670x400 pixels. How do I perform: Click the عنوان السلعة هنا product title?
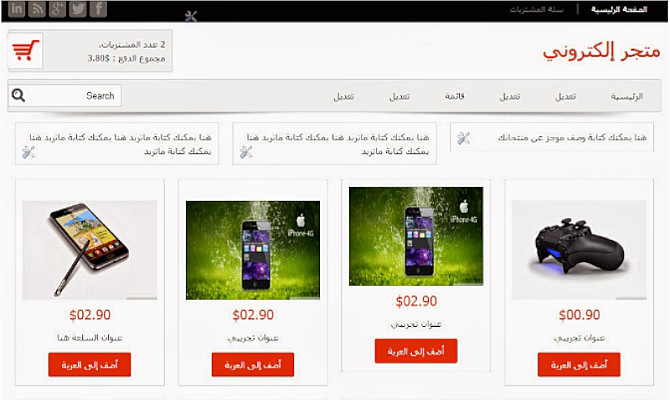coord(90,338)
